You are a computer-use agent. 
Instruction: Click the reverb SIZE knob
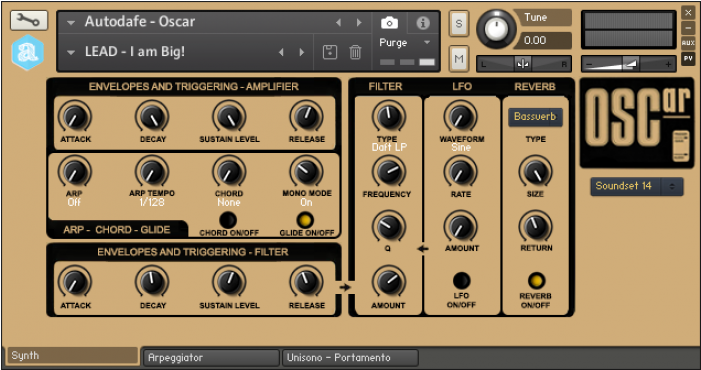pos(535,172)
